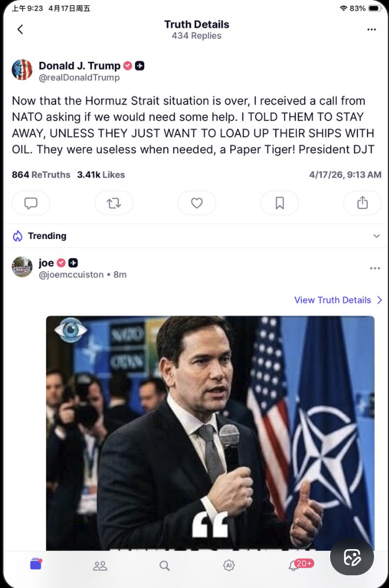Open the notifications bell with 20+ badge
Image resolution: width=389 pixels, height=588 pixels.
[x=294, y=565]
